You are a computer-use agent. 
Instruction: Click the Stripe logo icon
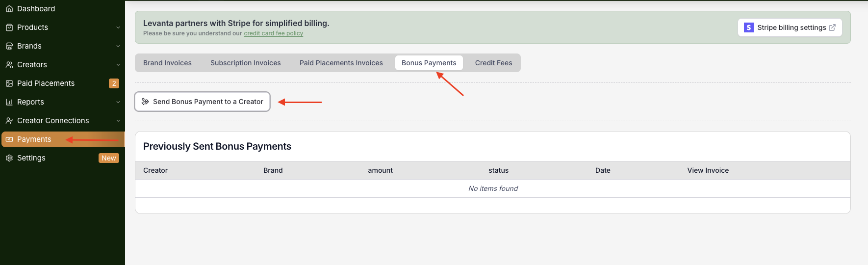click(x=748, y=27)
